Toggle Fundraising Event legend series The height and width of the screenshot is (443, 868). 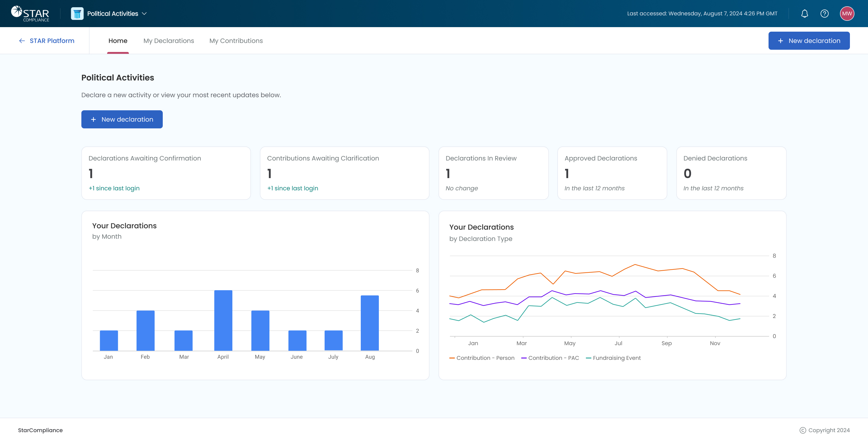point(613,358)
